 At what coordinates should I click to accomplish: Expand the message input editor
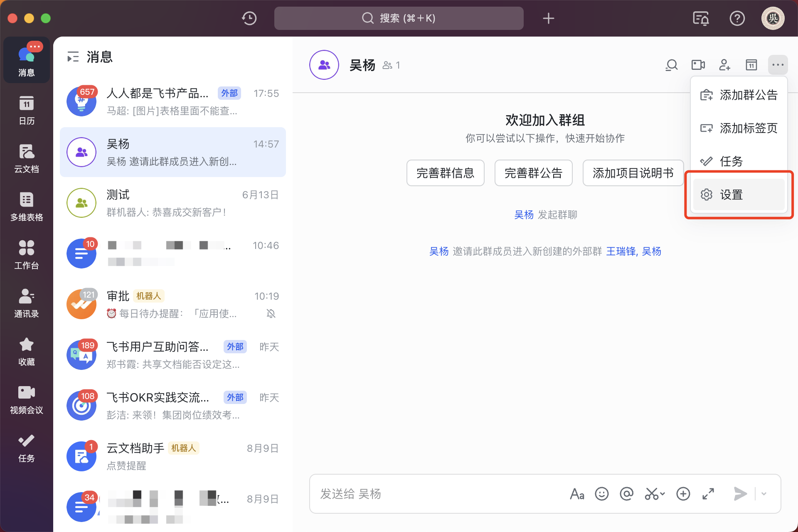(x=708, y=494)
